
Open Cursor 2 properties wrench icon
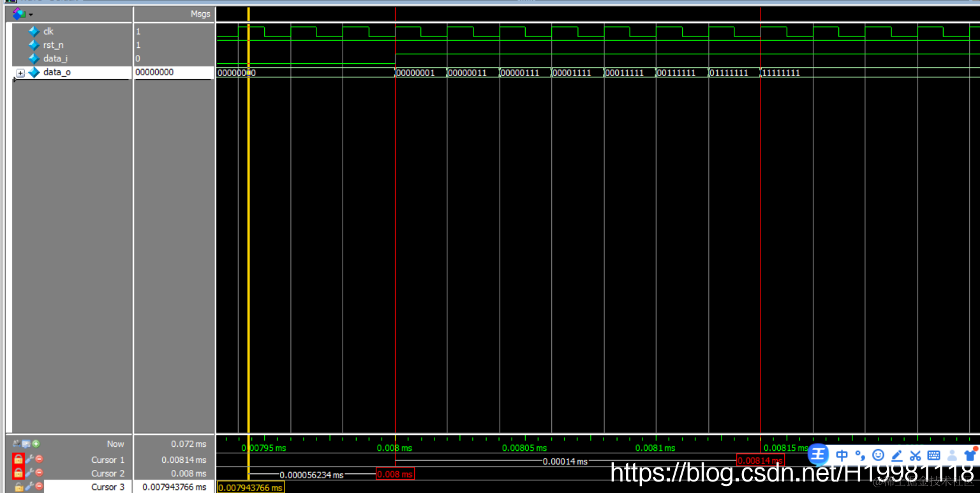(29, 473)
